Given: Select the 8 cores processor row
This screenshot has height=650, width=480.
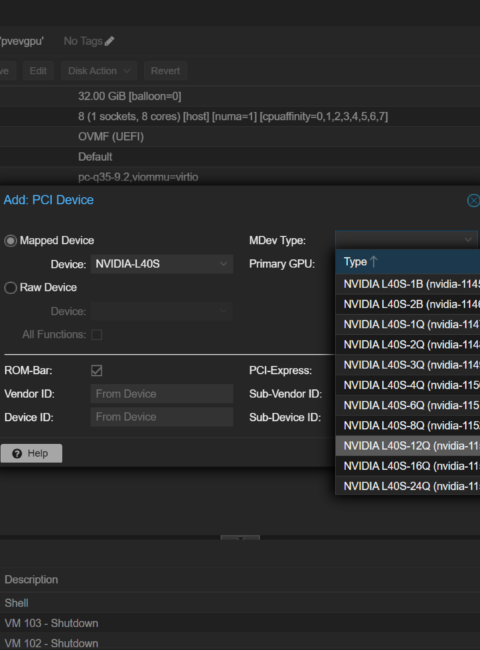Looking at the screenshot, I should click(x=240, y=116).
